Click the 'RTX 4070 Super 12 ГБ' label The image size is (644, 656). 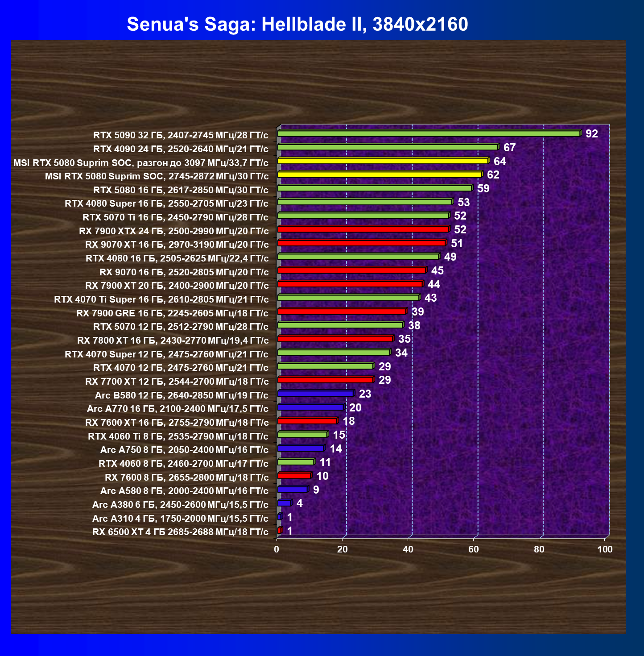pyautogui.click(x=166, y=354)
